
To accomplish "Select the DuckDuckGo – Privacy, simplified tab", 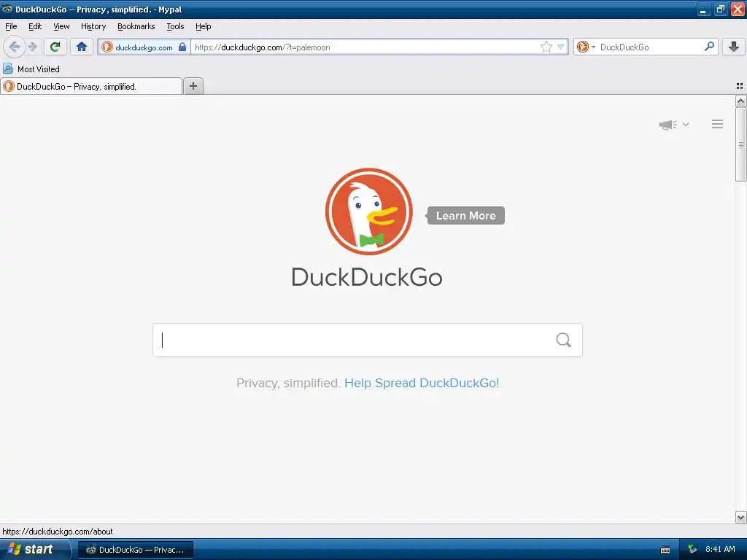I will 91,86.
